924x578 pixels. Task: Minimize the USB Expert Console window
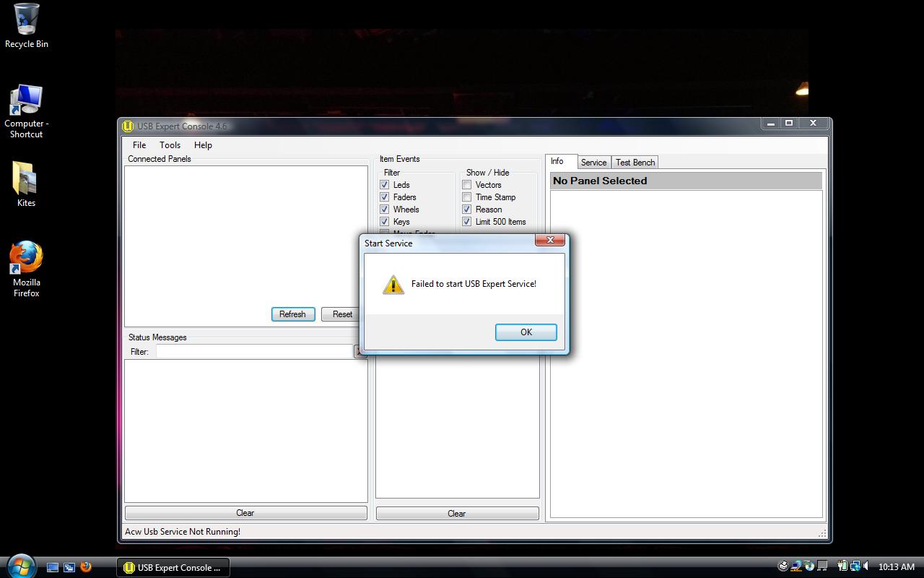click(x=770, y=124)
